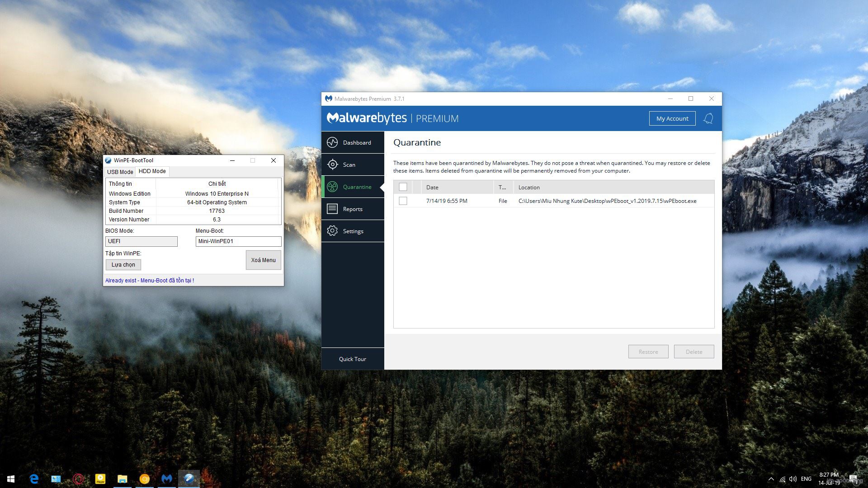Sort quarantine list by Date column
The width and height of the screenshot is (868, 488).
click(x=432, y=187)
